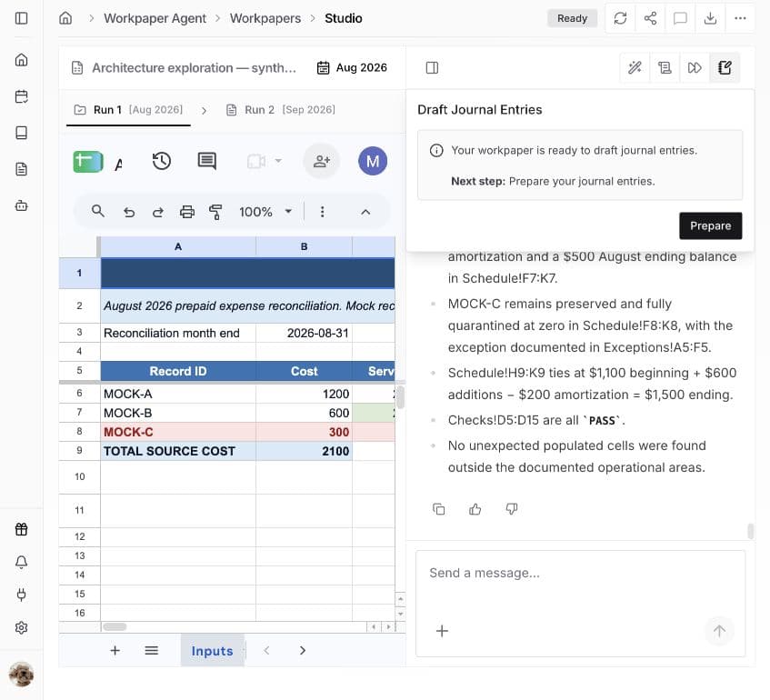
Task: Open the 100% zoom dropdown
Action: point(265,212)
